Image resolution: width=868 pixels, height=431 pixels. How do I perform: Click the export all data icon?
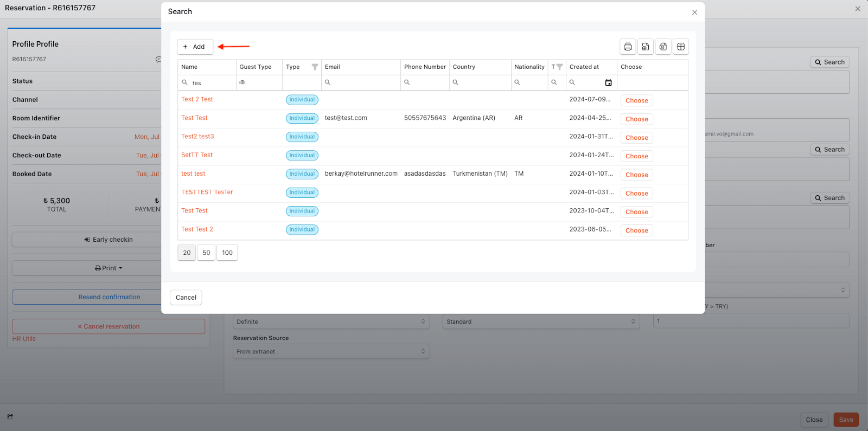pyautogui.click(x=646, y=47)
